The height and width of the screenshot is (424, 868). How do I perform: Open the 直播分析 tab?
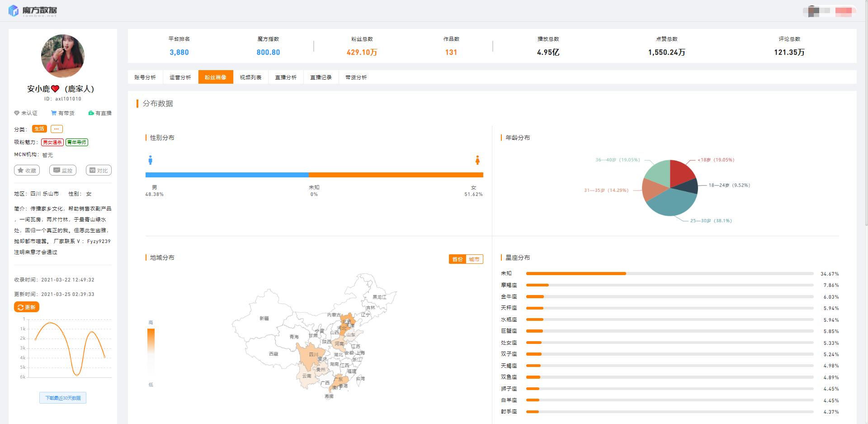coord(286,77)
